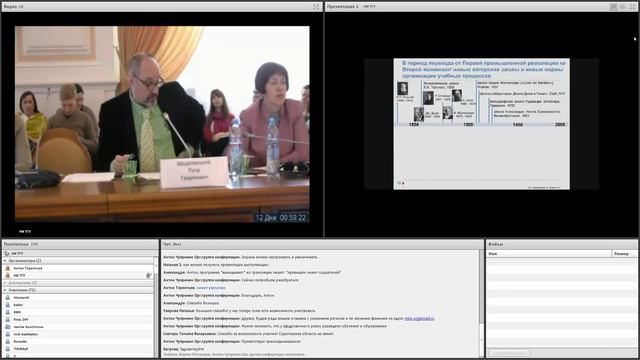
Task: Click the attendee list vertical scrollbar
Action: (x=156, y=307)
